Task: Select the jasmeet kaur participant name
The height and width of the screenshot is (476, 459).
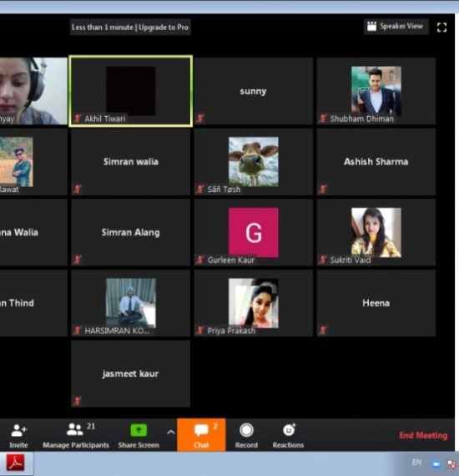Action: pyautogui.click(x=130, y=373)
